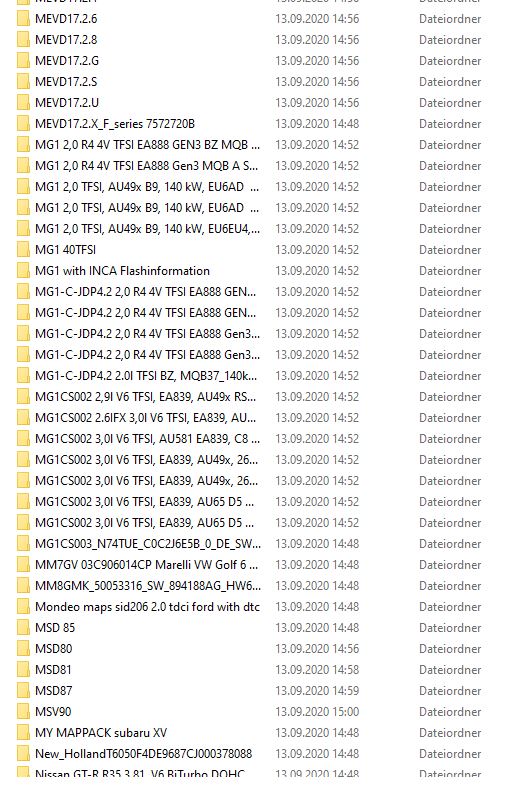Click the MEVD17.2.8 folder name
Viewport: 529px width, 792px height.
66,40
